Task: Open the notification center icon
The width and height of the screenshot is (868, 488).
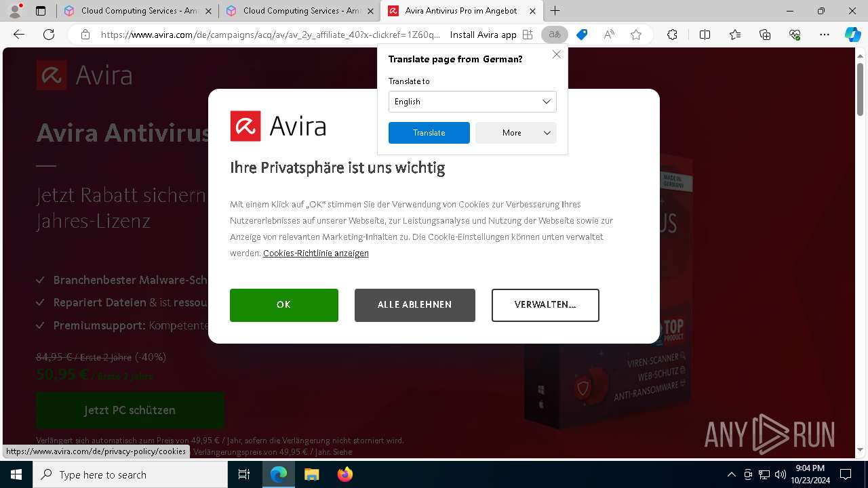Action: (x=846, y=474)
